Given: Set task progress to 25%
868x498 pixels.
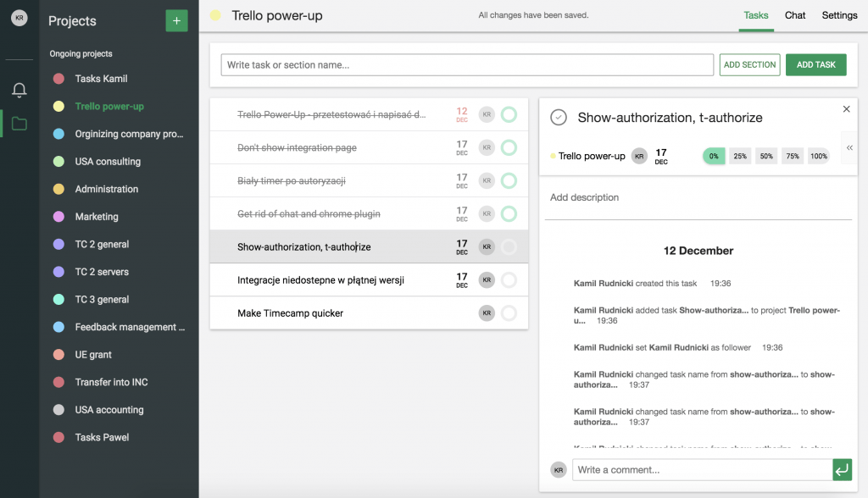Looking at the screenshot, I should tap(740, 156).
